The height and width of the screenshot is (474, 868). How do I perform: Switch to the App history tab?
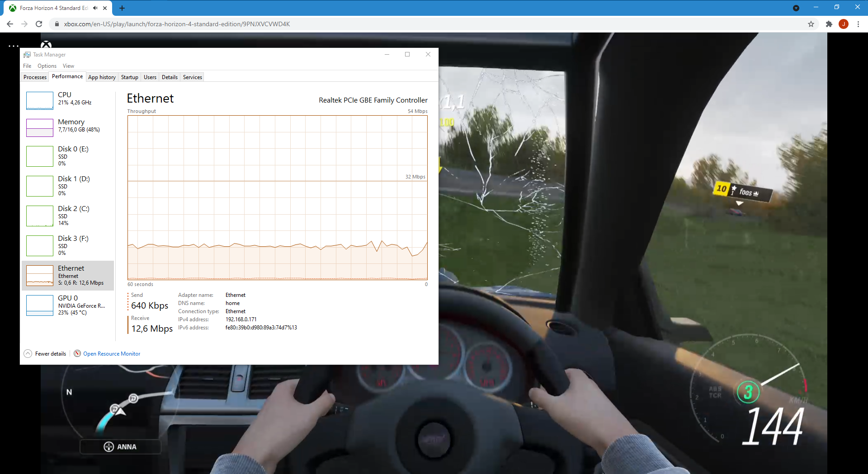(x=102, y=77)
